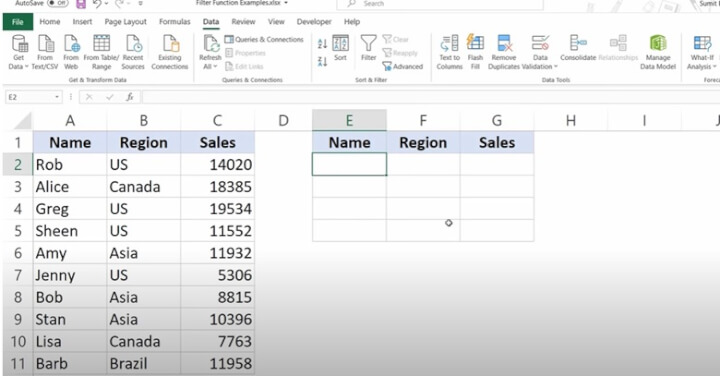Import data From Text/CSV
Screen dimensions: 720x376
tap(45, 52)
